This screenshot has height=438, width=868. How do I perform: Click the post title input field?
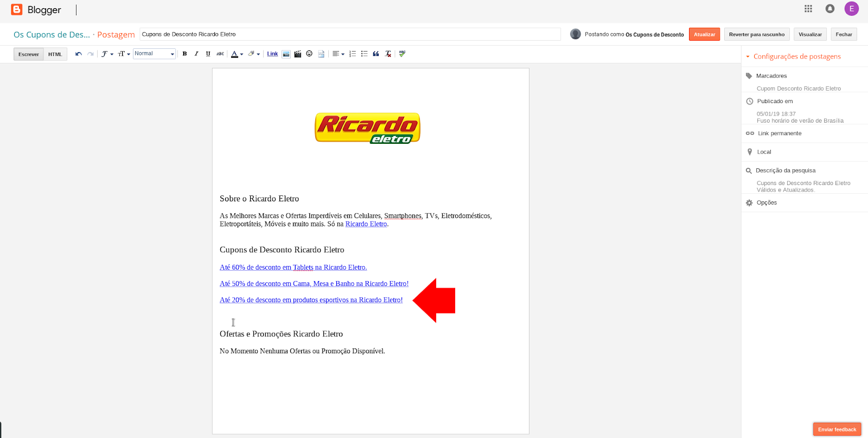350,34
